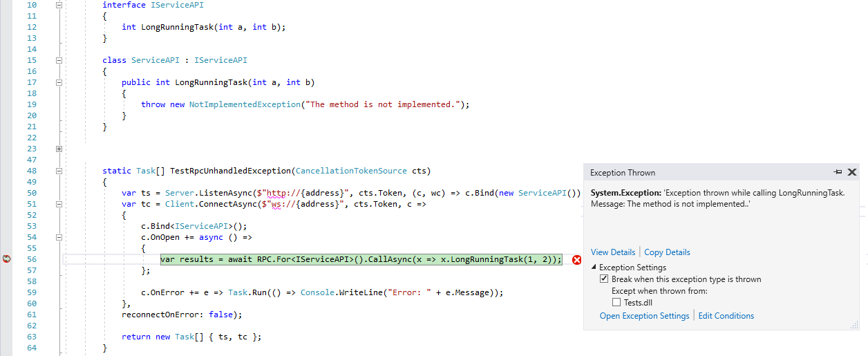The image size is (868, 356).
Task: Click the c.Bind<IServiceAPI>() statement
Action: (194, 226)
